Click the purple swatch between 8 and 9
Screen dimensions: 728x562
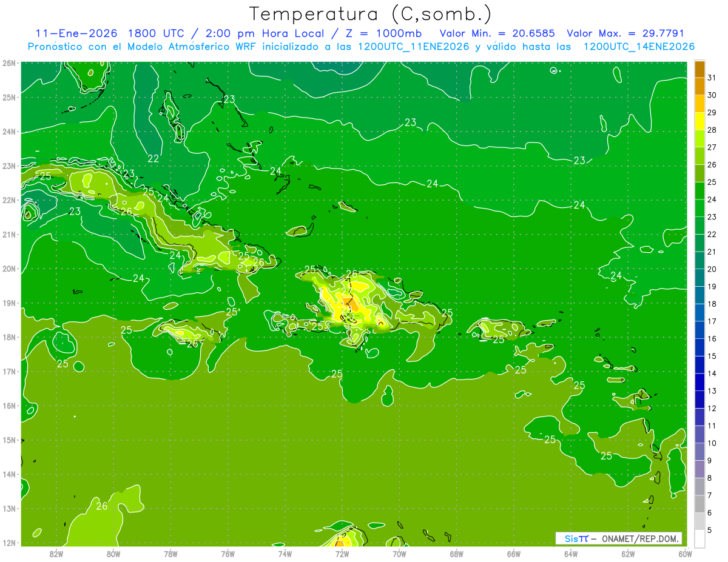(x=699, y=469)
